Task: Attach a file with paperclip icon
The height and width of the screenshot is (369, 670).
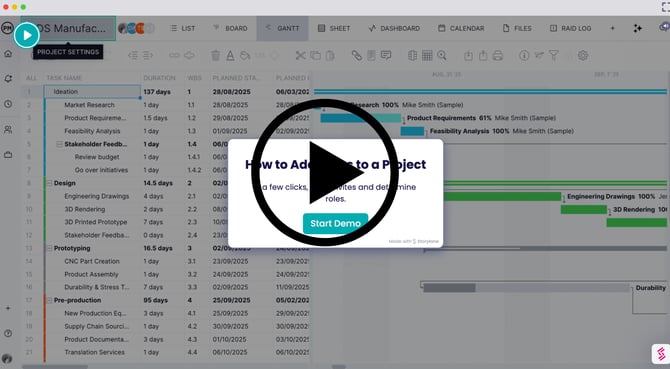Action: [356, 56]
